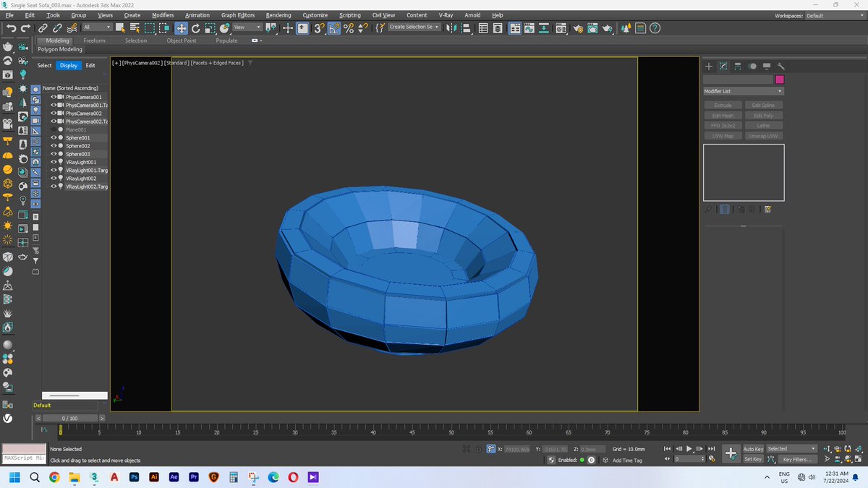Click the Edit Poly modifier button

coord(763,116)
